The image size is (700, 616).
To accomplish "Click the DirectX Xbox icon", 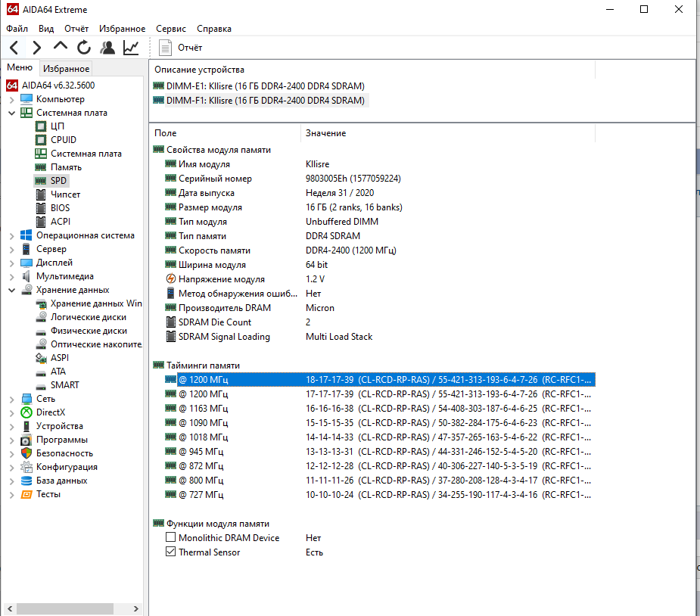I will click(x=26, y=412).
